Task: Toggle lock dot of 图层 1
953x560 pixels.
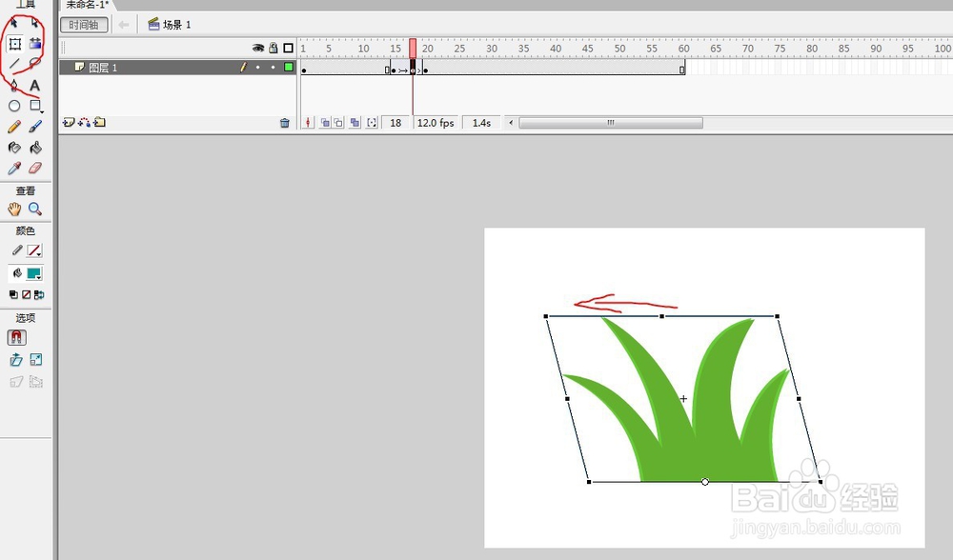Action: [273, 68]
